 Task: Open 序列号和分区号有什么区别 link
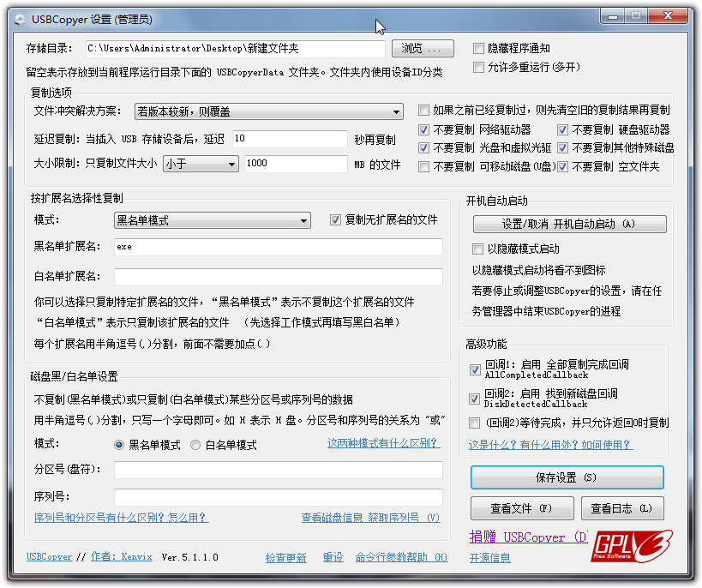pos(122,518)
